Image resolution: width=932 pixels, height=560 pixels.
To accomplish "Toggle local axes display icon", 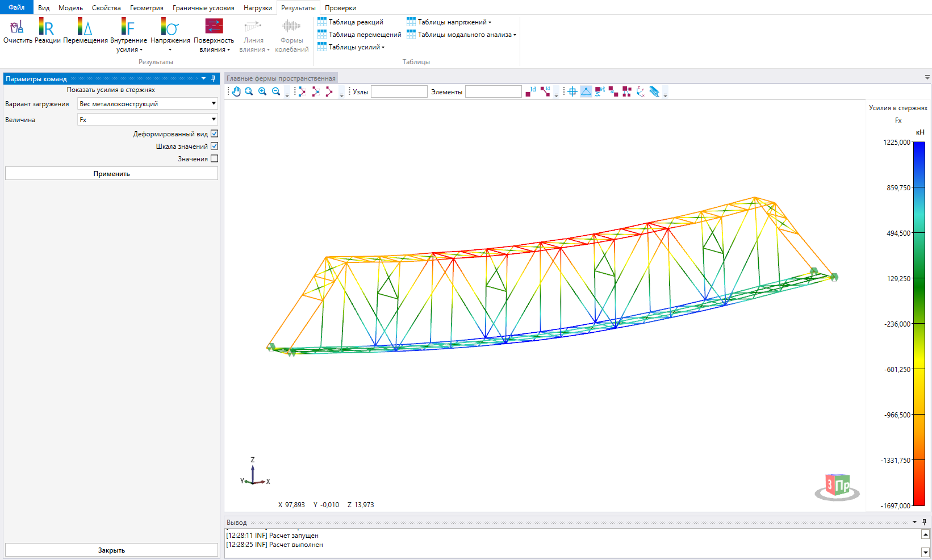I will (641, 91).
